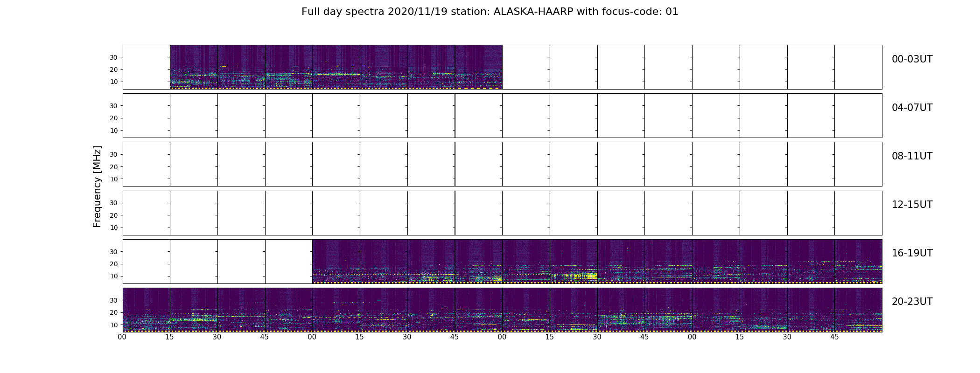Click the 30 MHz tick in the 08-11UT row
The width and height of the screenshot is (980, 373).
coord(113,154)
